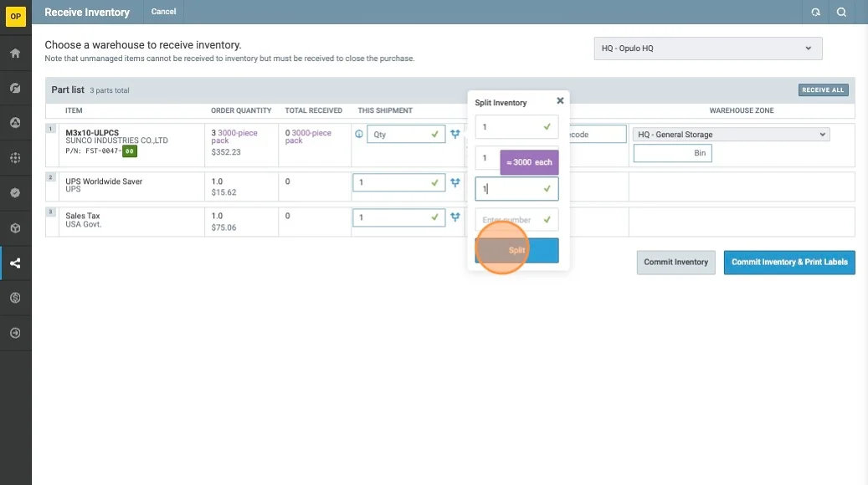This screenshot has width=868, height=485.
Task: Click the Commit Inventory button
Action: (x=675, y=263)
